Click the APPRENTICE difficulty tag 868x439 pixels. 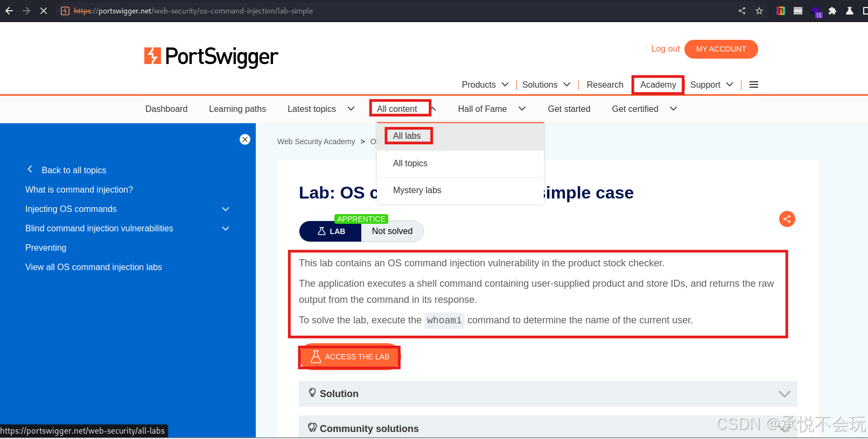361,219
